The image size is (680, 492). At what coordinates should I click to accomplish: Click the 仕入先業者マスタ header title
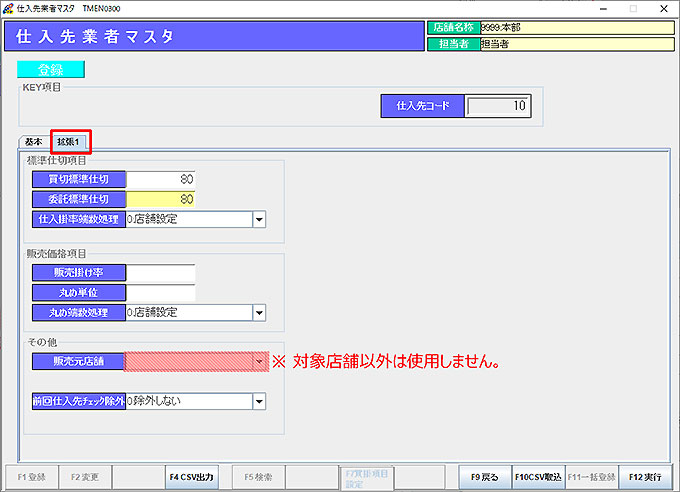pyautogui.click(x=95, y=36)
